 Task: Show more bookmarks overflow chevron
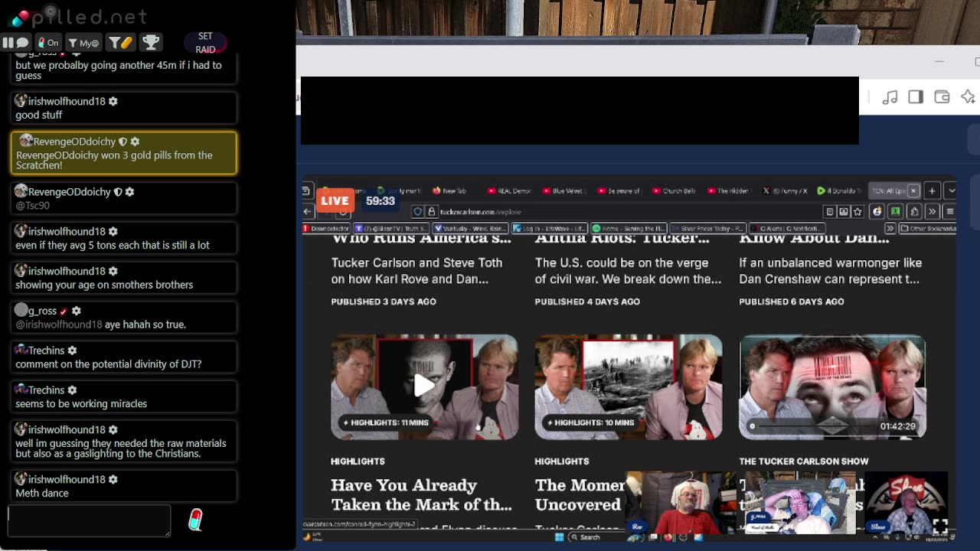click(x=890, y=228)
